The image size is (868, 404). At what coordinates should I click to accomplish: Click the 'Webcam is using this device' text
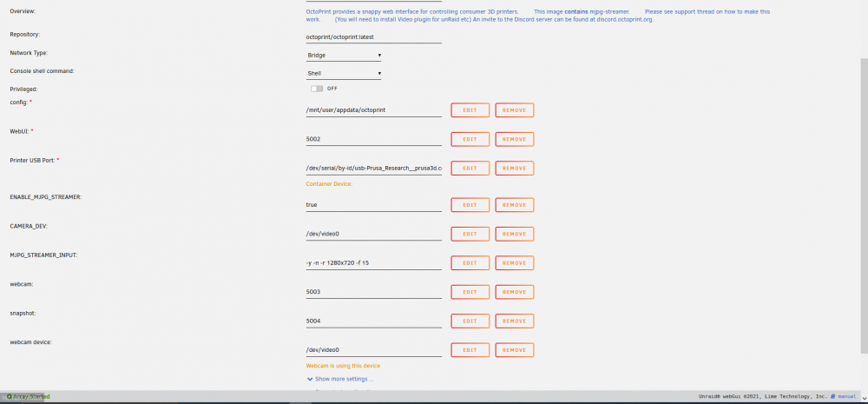click(x=343, y=366)
